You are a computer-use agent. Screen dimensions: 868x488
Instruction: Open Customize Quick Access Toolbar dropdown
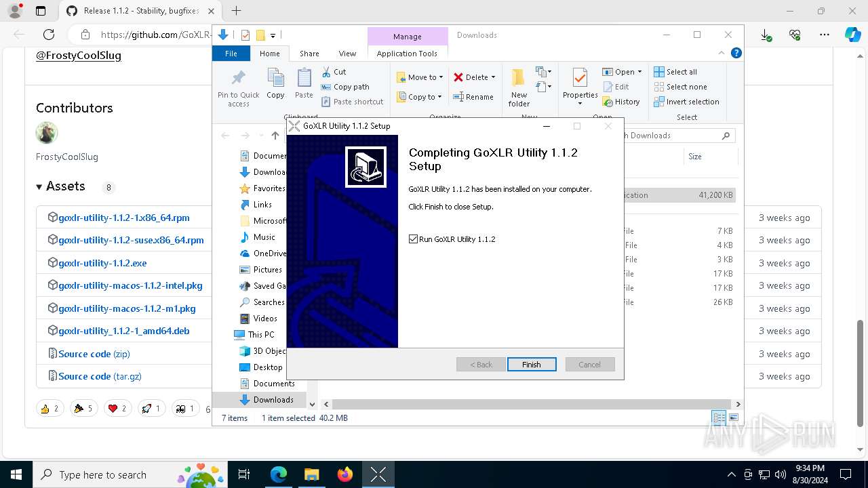tap(273, 35)
